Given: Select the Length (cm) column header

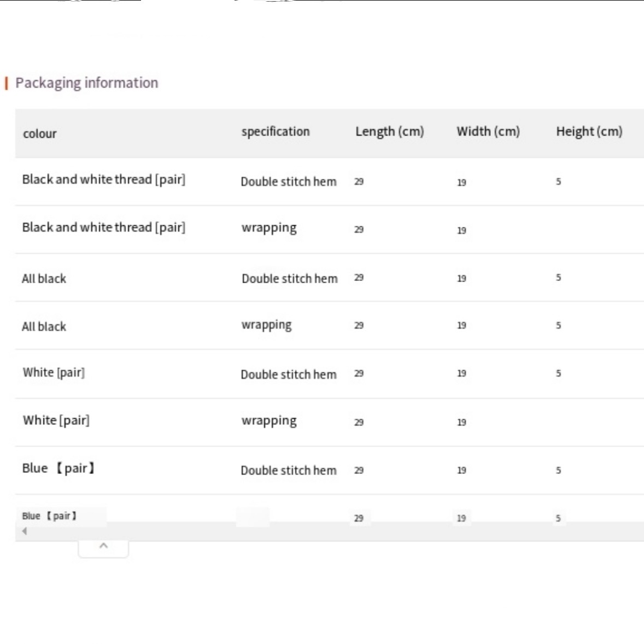Looking at the screenshot, I should 389,132.
